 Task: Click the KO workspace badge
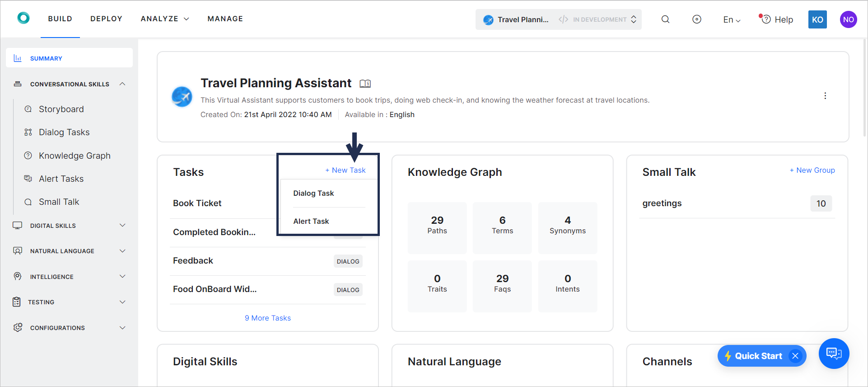click(x=817, y=19)
